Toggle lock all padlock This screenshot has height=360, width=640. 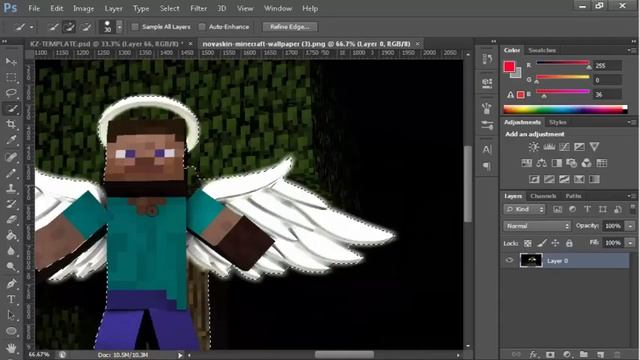coord(569,243)
